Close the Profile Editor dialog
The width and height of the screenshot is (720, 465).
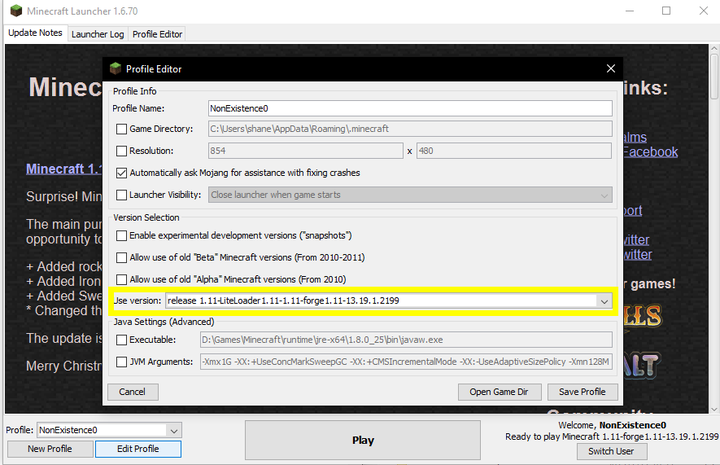pyautogui.click(x=610, y=68)
